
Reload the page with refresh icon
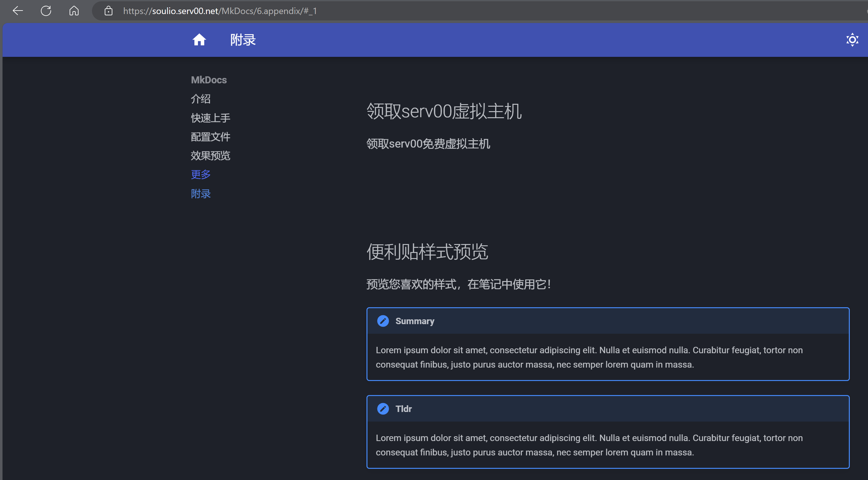46,11
